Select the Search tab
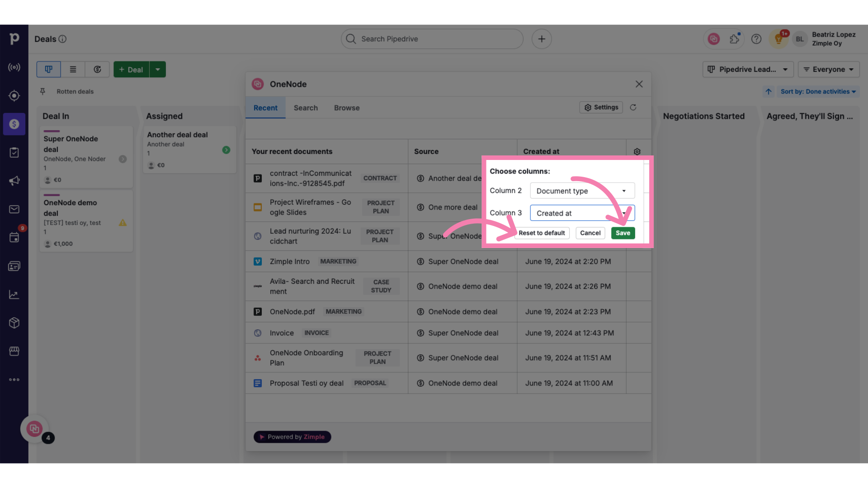Screen dimensions: 868x488 click(x=306, y=108)
